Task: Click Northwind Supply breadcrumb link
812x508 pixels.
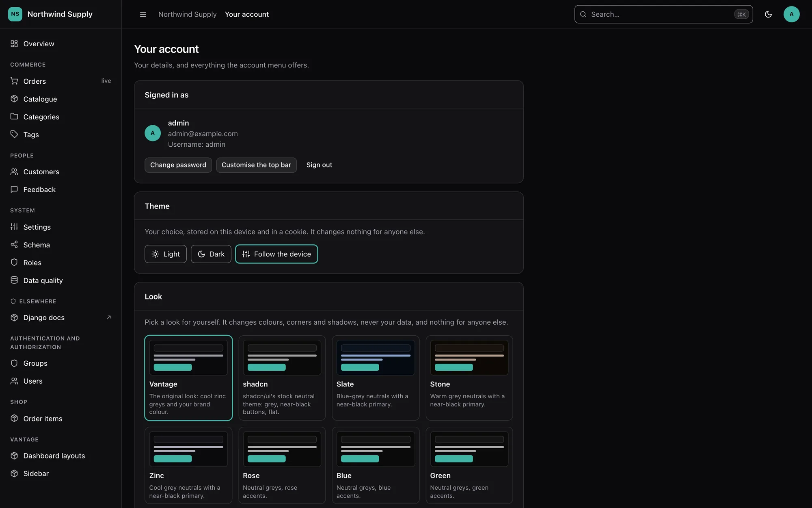Action: pyautogui.click(x=187, y=14)
